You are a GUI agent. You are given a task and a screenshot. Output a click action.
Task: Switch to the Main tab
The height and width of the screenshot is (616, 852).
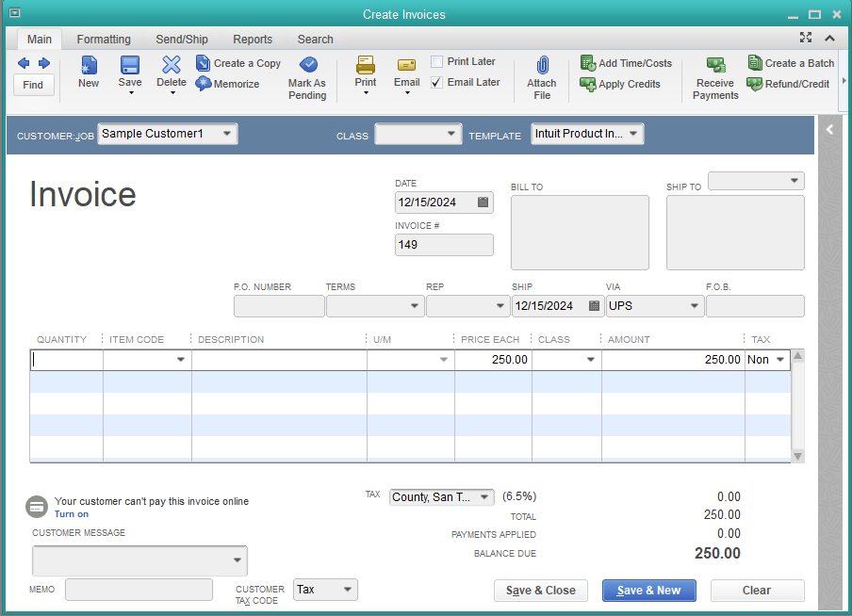40,40
